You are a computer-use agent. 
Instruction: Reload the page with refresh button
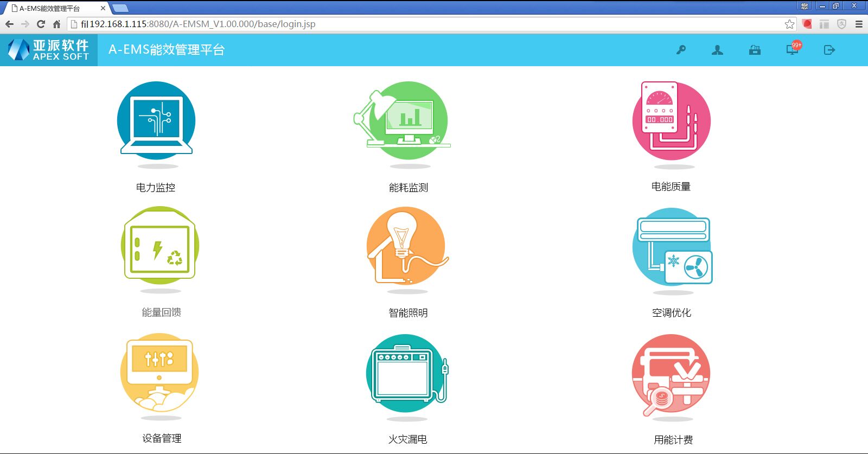coord(41,24)
